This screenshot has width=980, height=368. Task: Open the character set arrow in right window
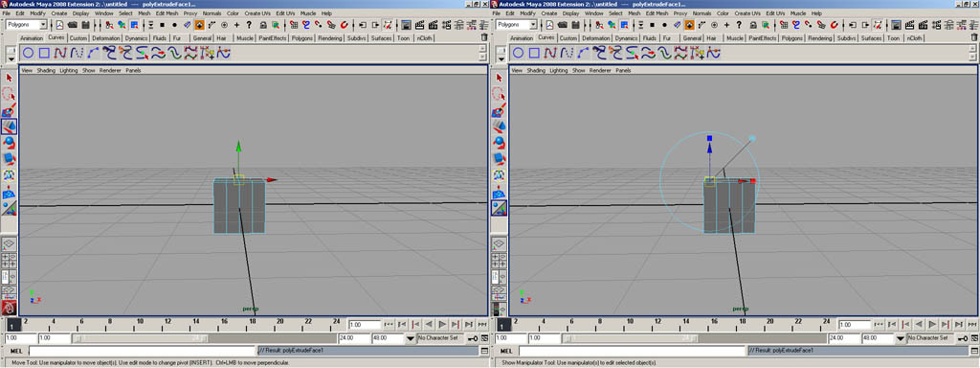[901, 338]
